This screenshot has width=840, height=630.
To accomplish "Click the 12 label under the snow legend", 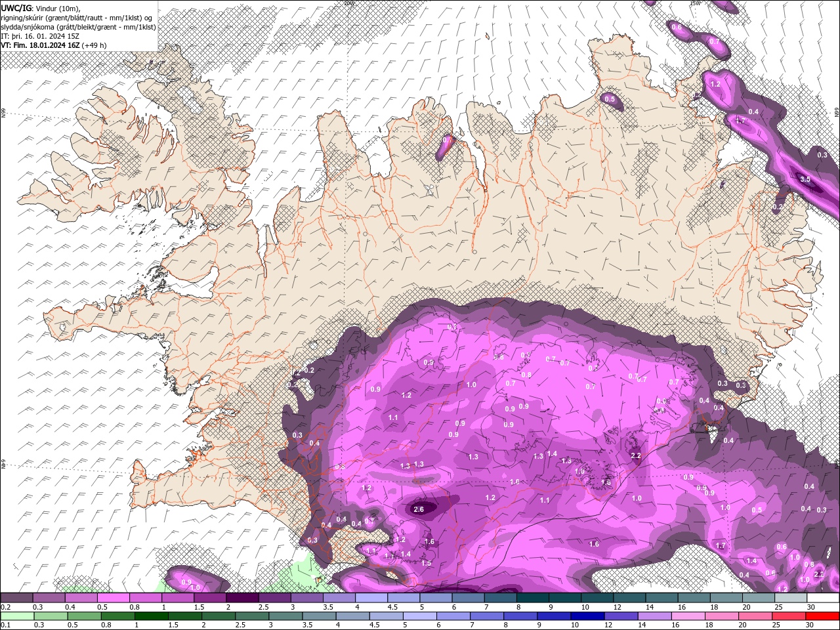I will (x=617, y=607).
